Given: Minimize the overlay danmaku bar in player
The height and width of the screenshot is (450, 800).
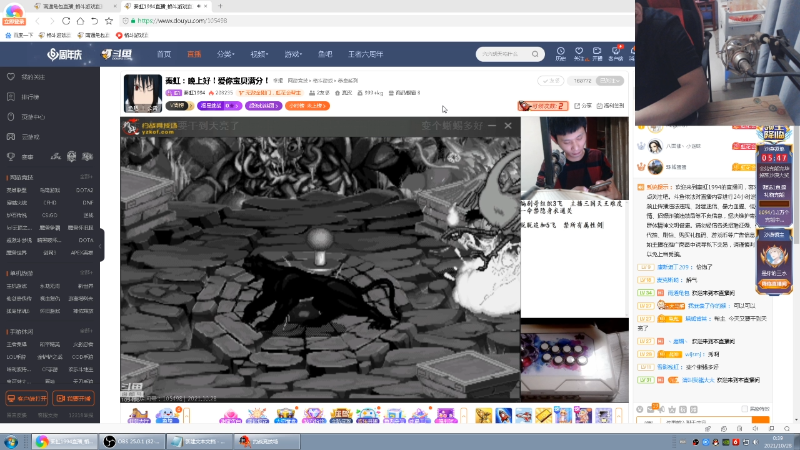Looking at the screenshot, I should 492,126.
